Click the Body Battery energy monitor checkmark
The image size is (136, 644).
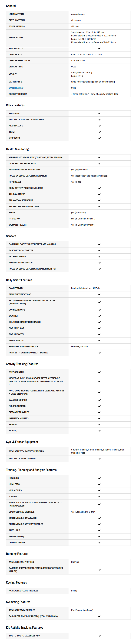[99, 188]
